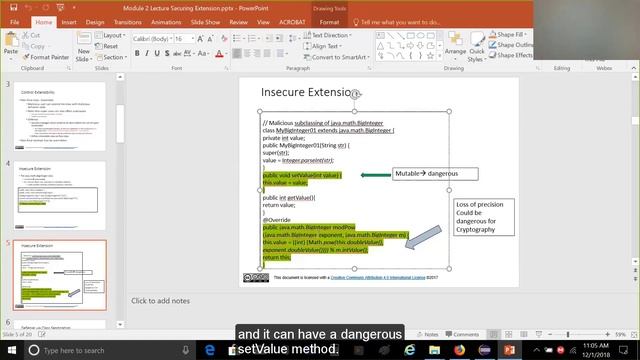This screenshot has width=640, height=360.
Task: Justify text alignment toggle
Action: [x=267, y=53]
